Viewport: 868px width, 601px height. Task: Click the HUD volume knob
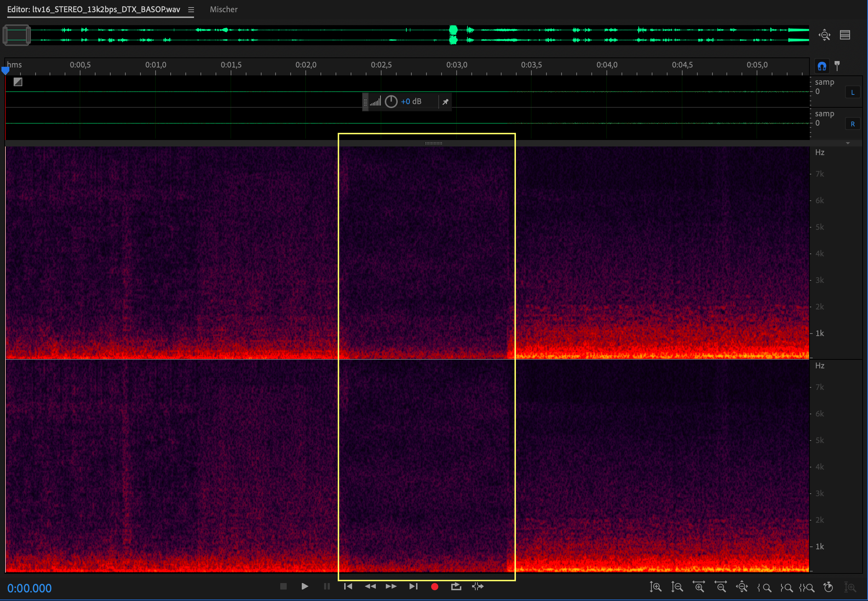391,102
